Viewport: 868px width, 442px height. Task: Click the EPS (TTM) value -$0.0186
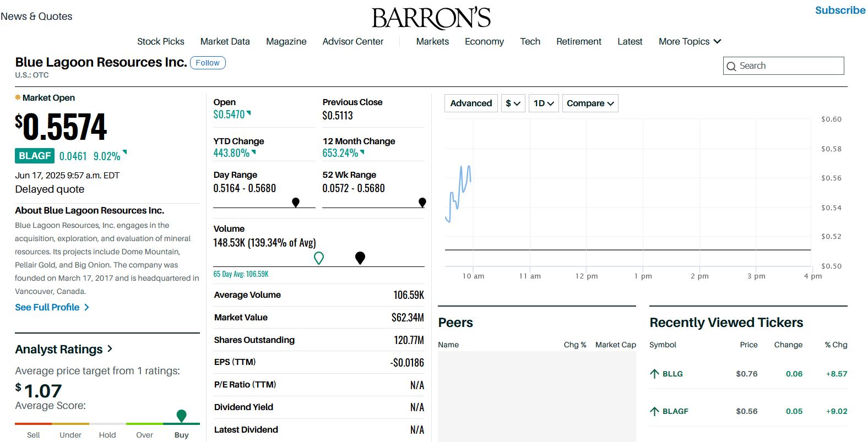coord(407,363)
